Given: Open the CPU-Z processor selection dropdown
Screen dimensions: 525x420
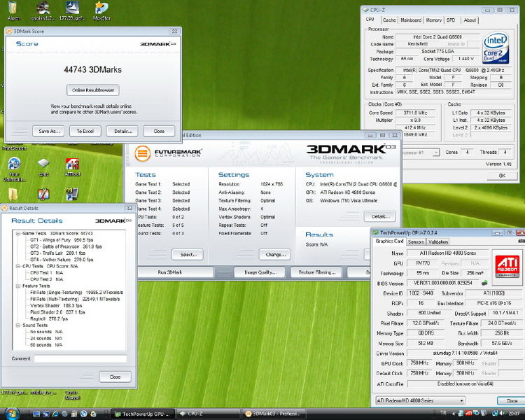Looking at the screenshot, I should coord(436,153).
